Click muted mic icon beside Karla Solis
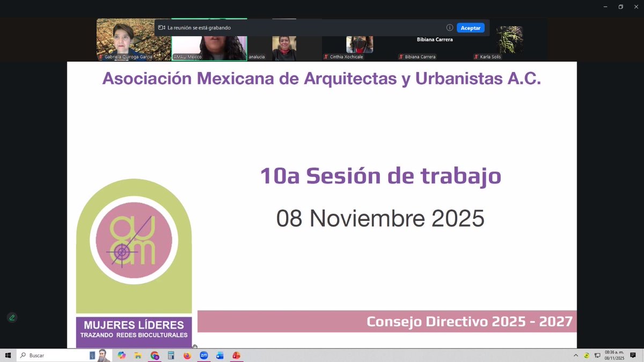Screen dimensions: 644x362 coord(476,57)
